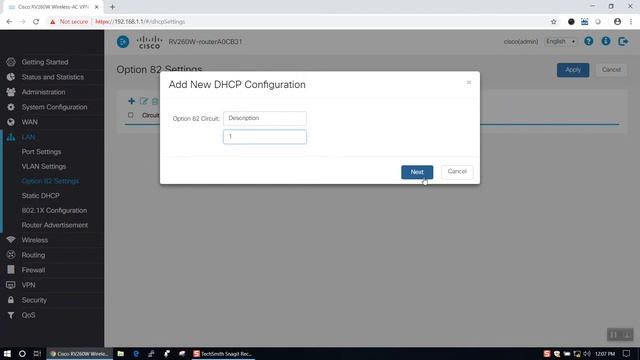Open browser profile avatar icon

tap(617, 22)
